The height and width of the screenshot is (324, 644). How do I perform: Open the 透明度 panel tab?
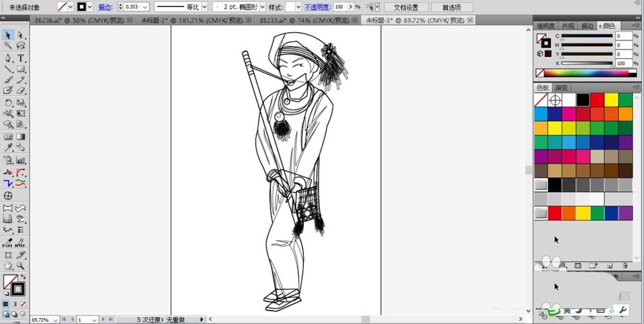tap(545, 26)
